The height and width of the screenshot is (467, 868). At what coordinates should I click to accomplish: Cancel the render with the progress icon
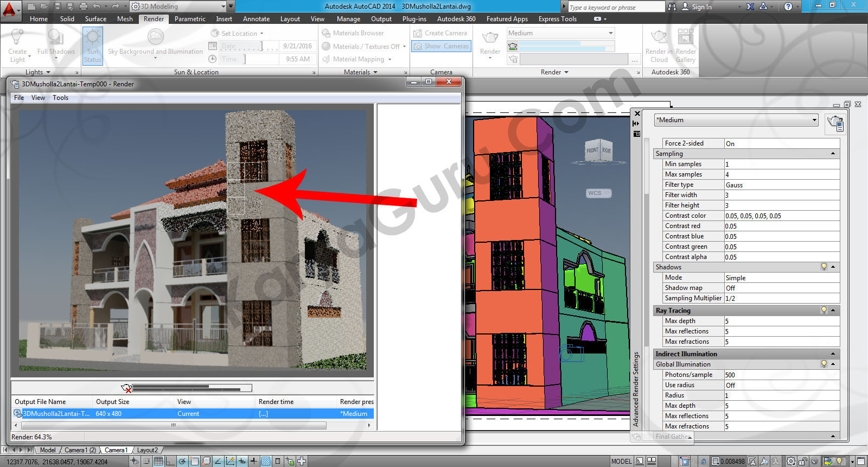point(126,388)
